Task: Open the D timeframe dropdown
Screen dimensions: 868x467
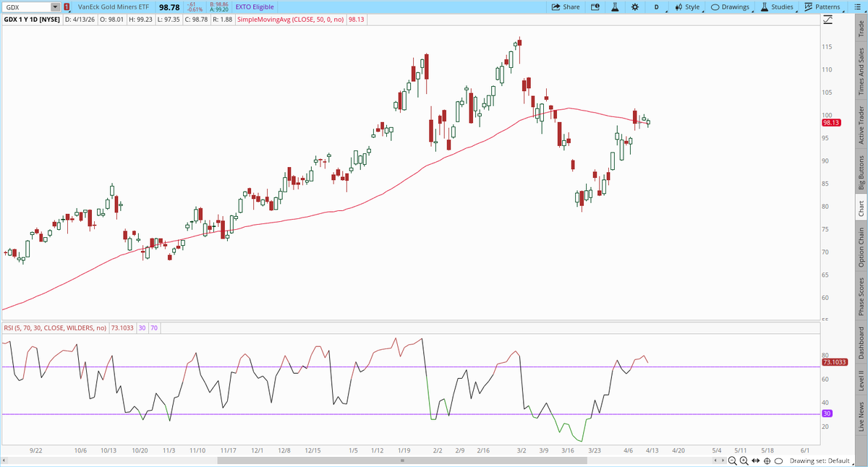Action: (x=657, y=7)
